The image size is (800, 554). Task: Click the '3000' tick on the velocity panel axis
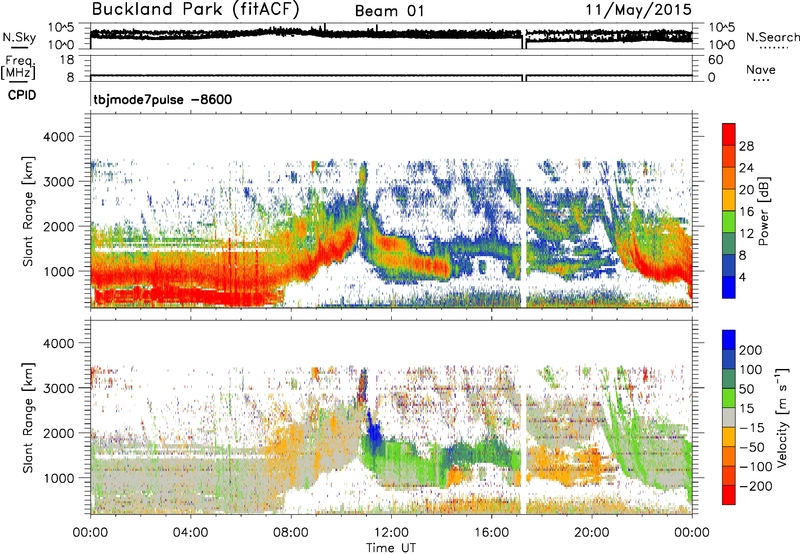59,388
